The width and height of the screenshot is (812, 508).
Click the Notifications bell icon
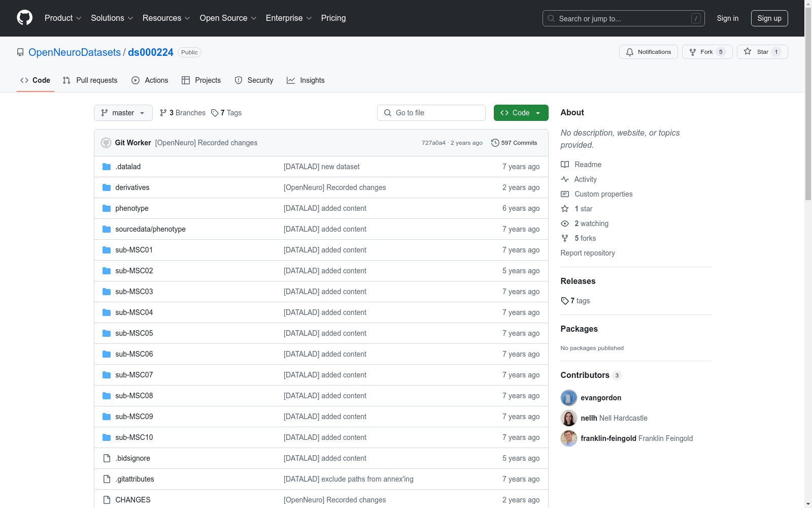[x=630, y=52]
